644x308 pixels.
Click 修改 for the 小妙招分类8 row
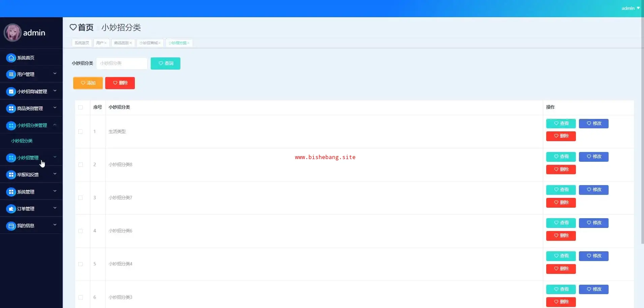coord(594,157)
